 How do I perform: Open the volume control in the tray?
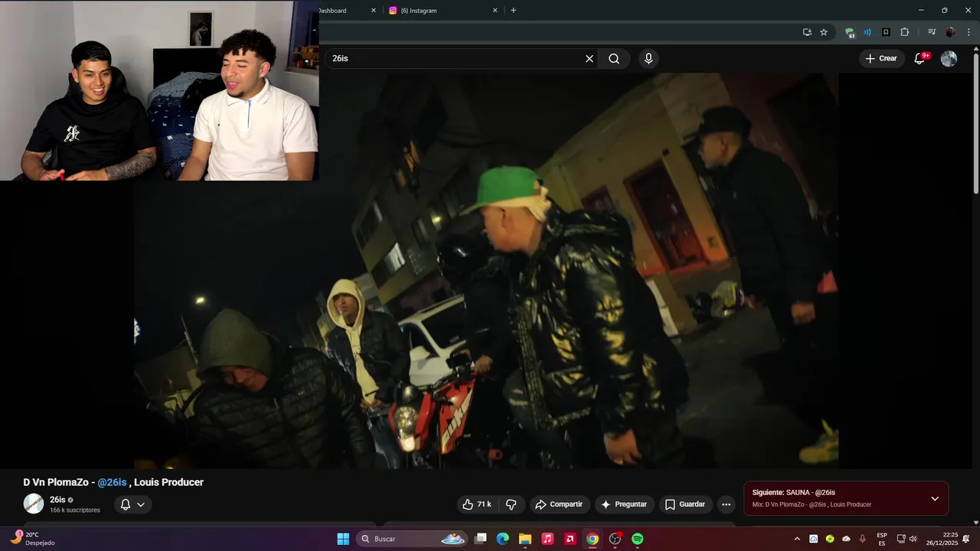[913, 539]
